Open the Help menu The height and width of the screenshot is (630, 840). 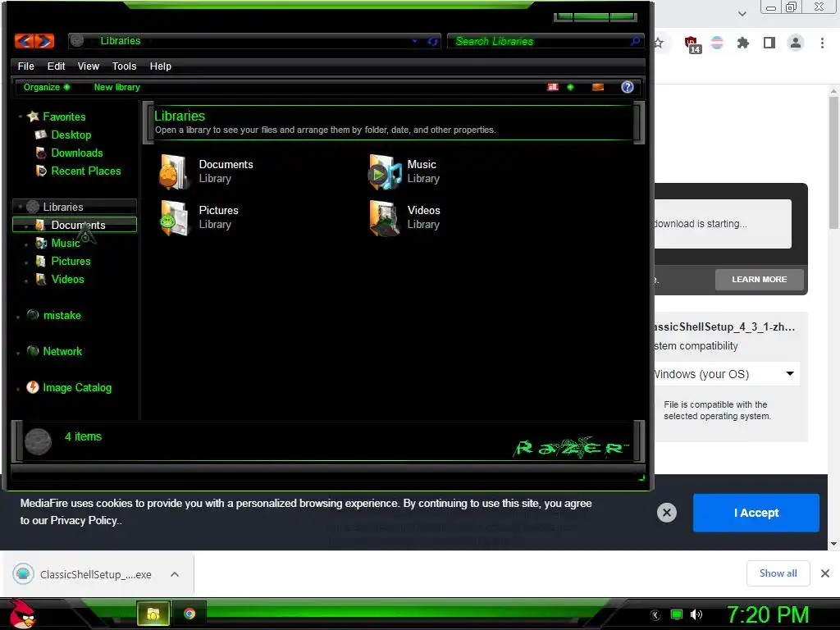click(x=161, y=66)
